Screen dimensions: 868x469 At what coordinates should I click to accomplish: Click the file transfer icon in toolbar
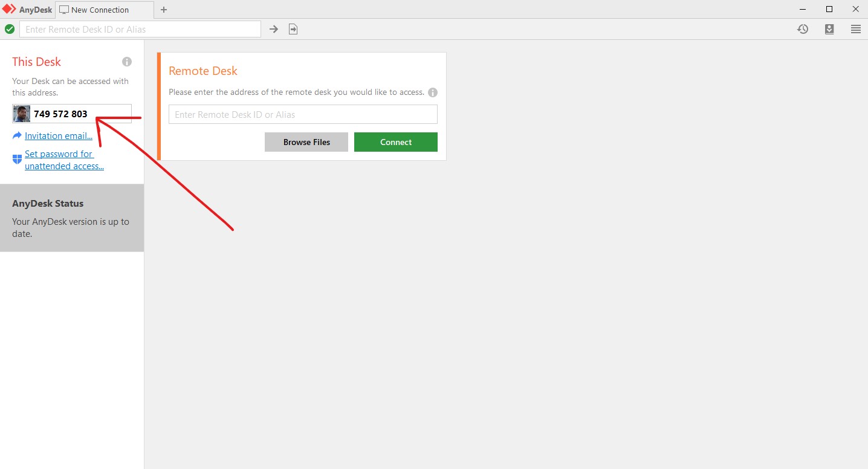coord(293,29)
